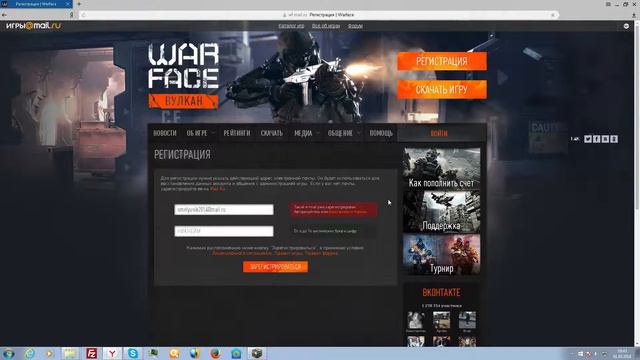
Task: Go back with browser back arrow
Action: 4,15
